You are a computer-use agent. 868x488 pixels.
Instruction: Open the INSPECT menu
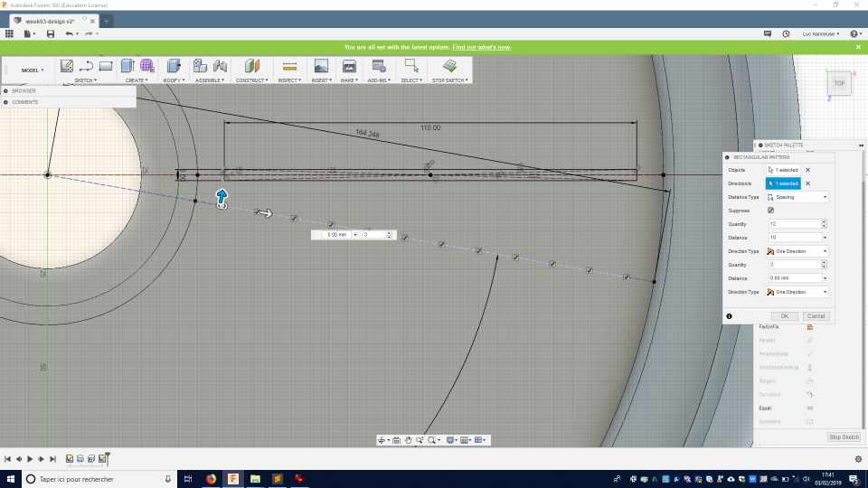coord(289,80)
